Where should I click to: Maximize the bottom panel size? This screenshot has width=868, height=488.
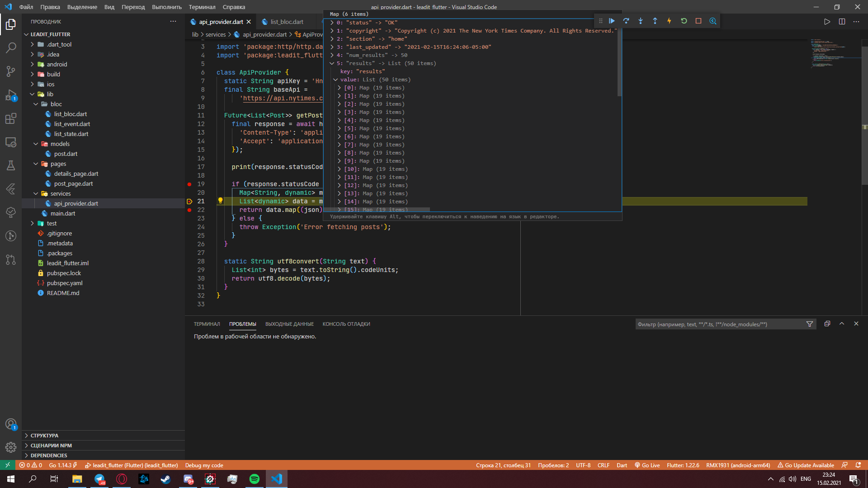[842, 324]
